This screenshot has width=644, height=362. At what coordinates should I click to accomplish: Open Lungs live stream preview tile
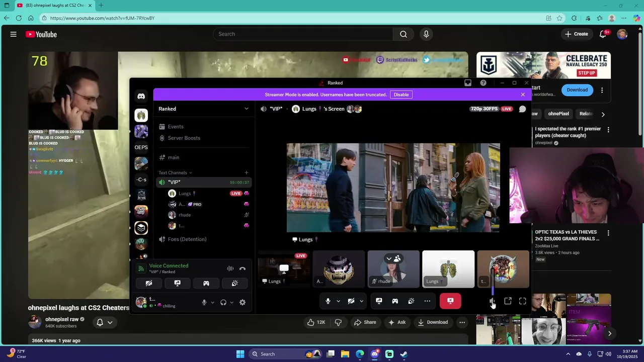point(284,269)
